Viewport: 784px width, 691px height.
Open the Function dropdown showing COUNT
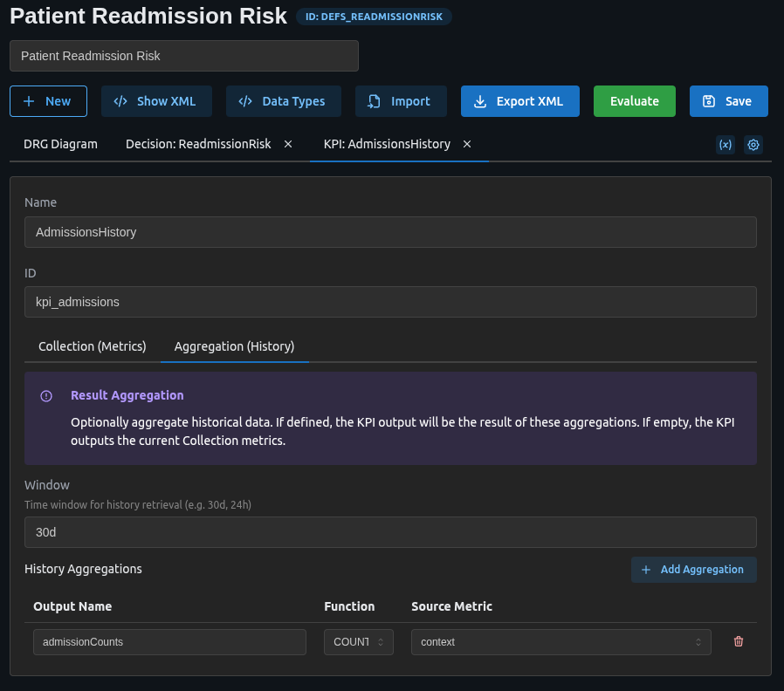point(358,641)
